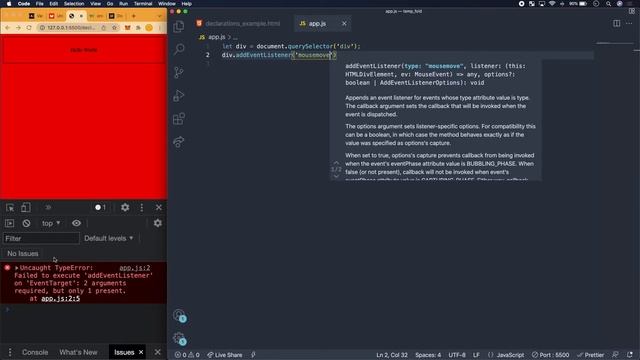Open the DevTools customize kebab menu
Viewport: 640px width, 360px height.
point(142,207)
